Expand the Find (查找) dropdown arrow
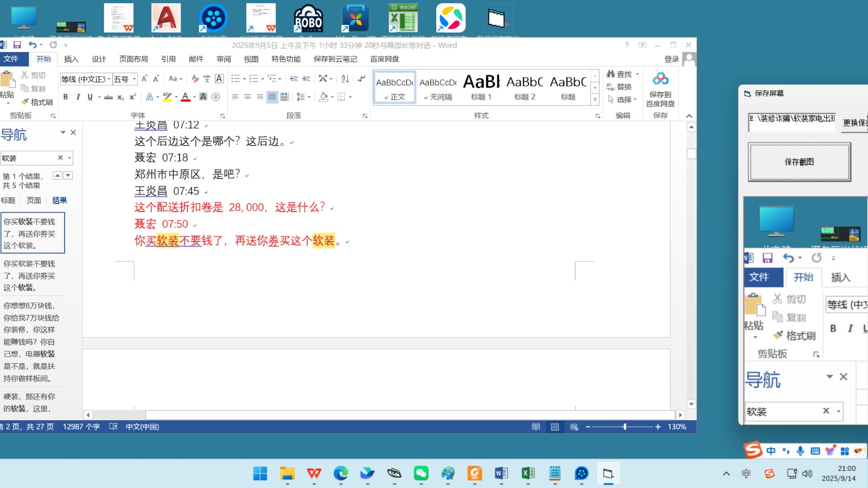Viewport: 868px width, 488px height. (x=637, y=74)
